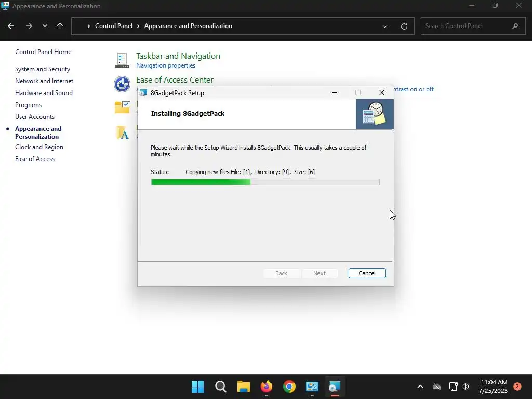
Task: Open Hardware and Sound category
Action: [x=44, y=92]
